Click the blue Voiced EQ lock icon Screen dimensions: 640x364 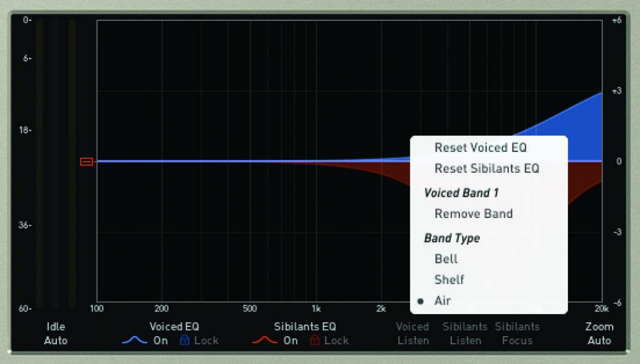coord(184,339)
